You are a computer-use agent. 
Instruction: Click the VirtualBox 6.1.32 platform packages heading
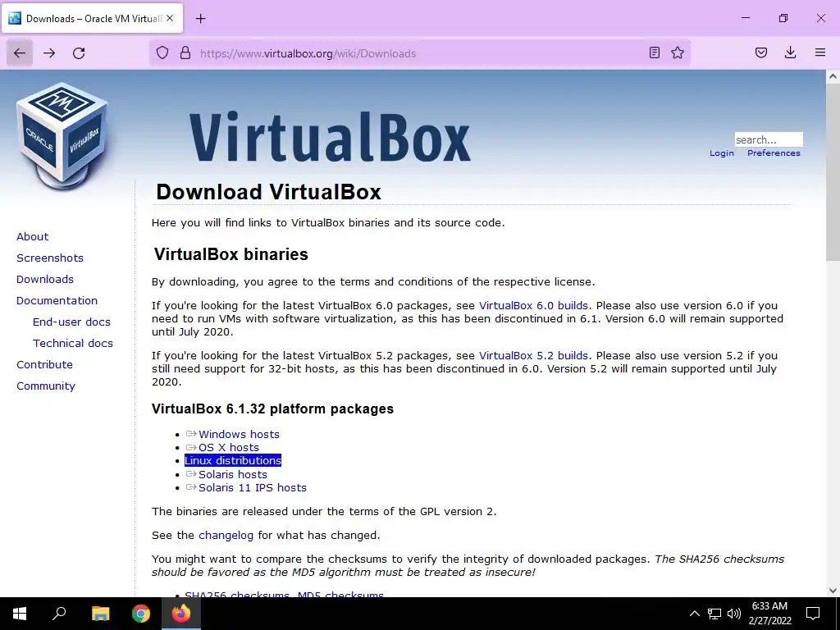point(272,409)
